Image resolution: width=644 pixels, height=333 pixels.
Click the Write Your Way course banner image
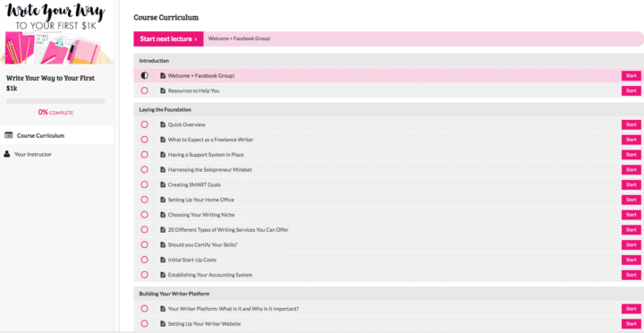coord(57,33)
